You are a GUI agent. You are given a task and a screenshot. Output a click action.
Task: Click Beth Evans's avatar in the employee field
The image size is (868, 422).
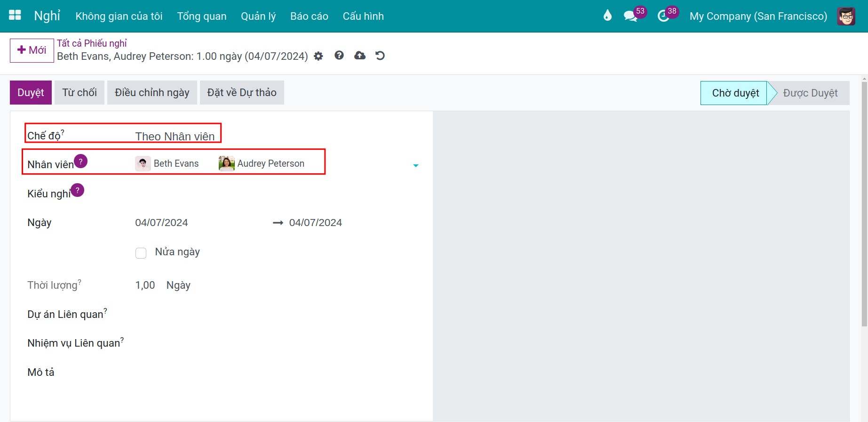(143, 163)
